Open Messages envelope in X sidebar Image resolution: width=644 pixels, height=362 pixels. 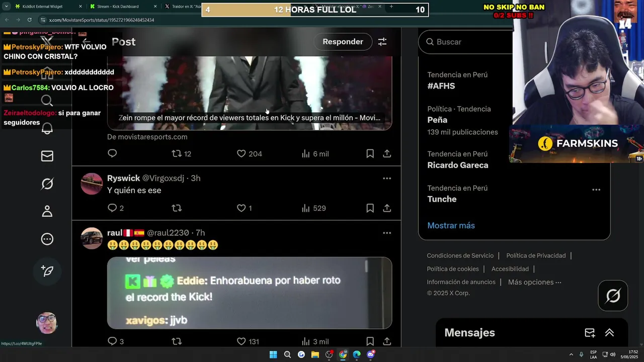click(47, 156)
